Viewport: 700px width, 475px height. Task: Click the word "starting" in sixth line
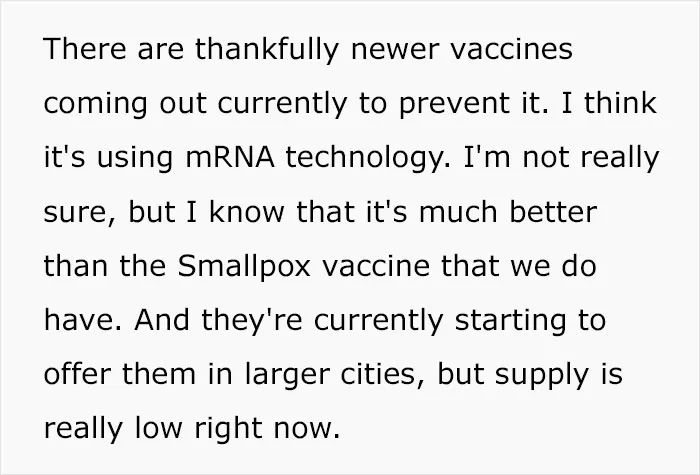click(511, 322)
